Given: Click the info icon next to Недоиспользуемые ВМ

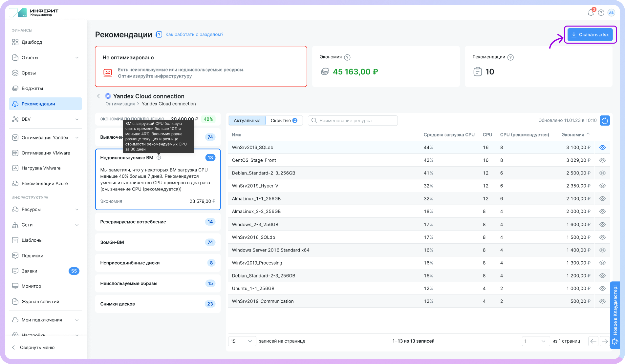Looking at the screenshot, I should pyautogui.click(x=159, y=158).
